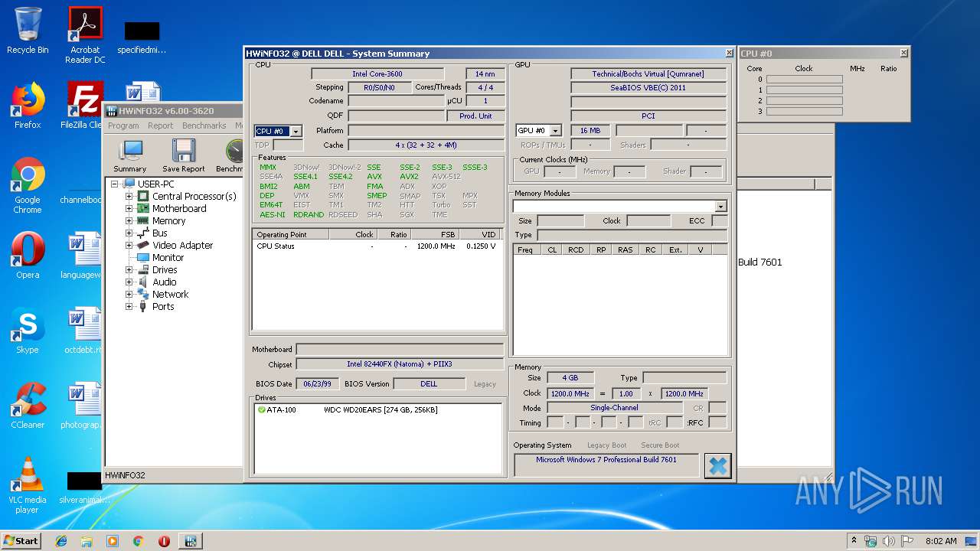
Task: Click the Save Report floppy icon
Action: (x=184, y=156)
